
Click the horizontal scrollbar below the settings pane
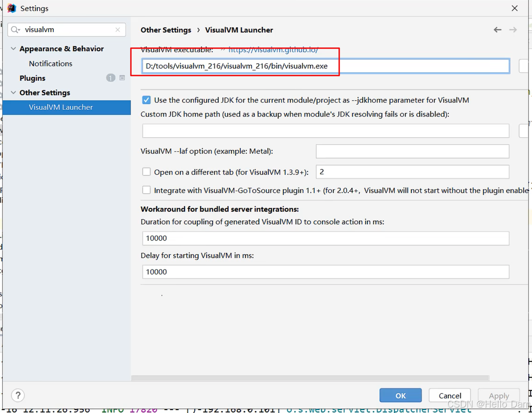(x=310, y=378)
